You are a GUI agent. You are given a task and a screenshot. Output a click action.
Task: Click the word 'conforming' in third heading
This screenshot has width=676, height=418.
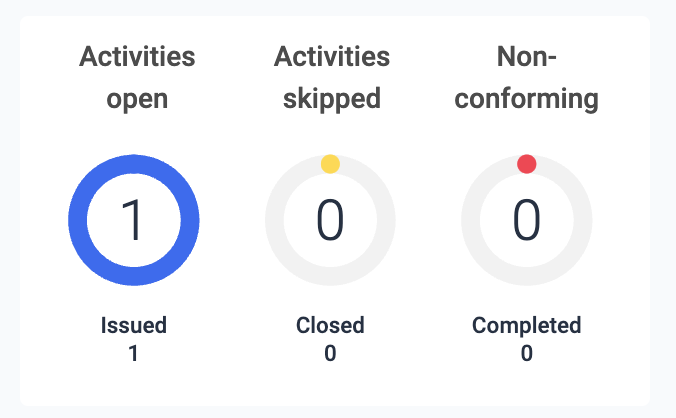tap(526, 100)
